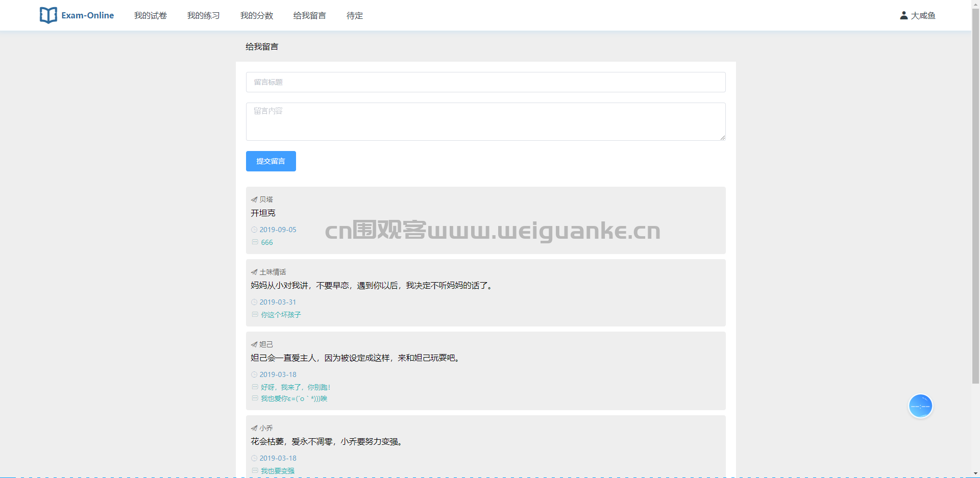Click the clock icon in 妲己 message card
This screenshot has width=980, height=478.
254,374
